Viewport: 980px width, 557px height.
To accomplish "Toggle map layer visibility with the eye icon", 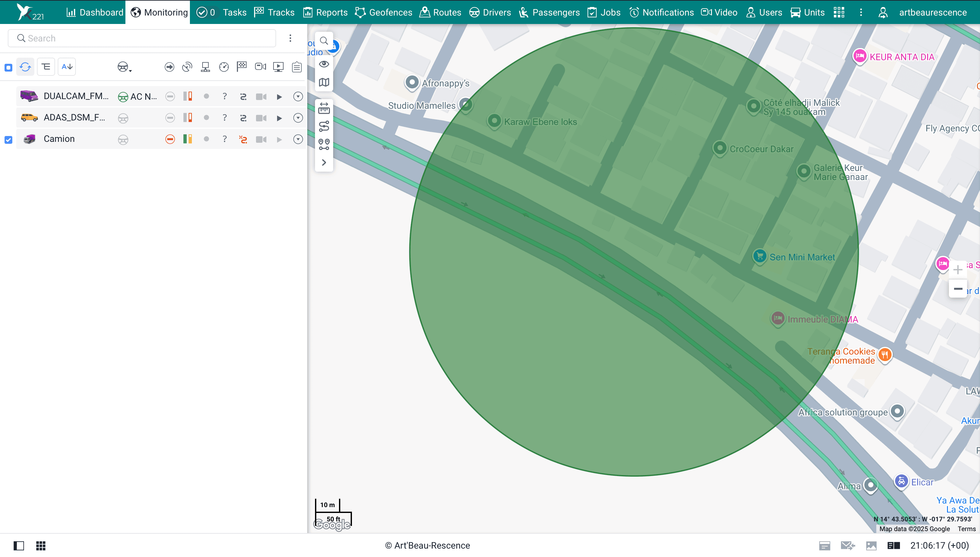I will (324, 64).
